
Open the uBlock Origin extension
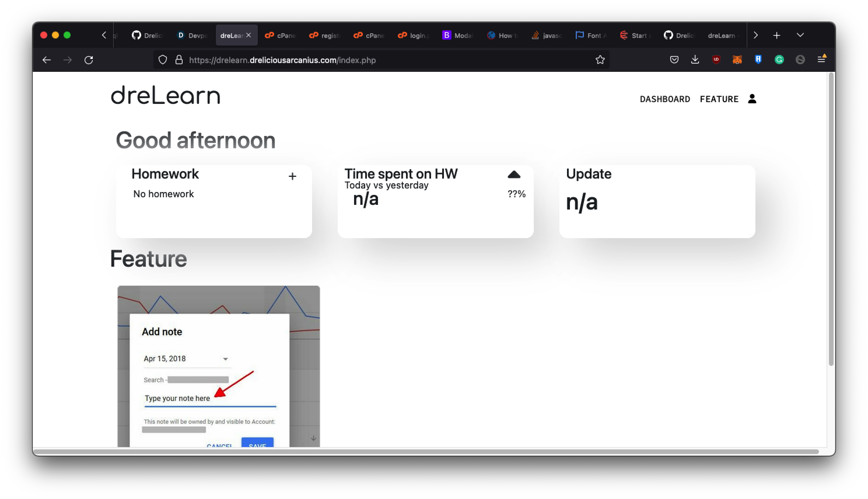click(x=716, y=60)
